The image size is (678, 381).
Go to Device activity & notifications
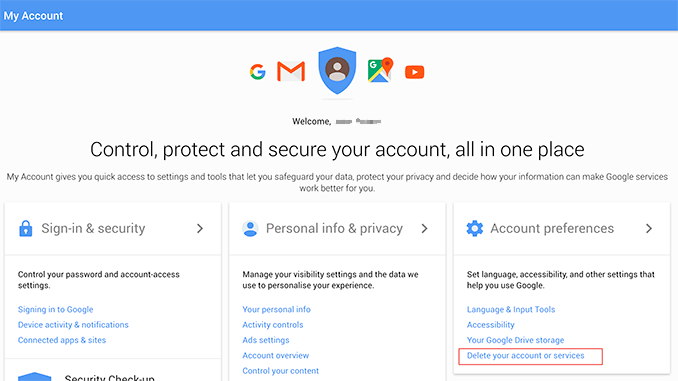coord(73,325)
